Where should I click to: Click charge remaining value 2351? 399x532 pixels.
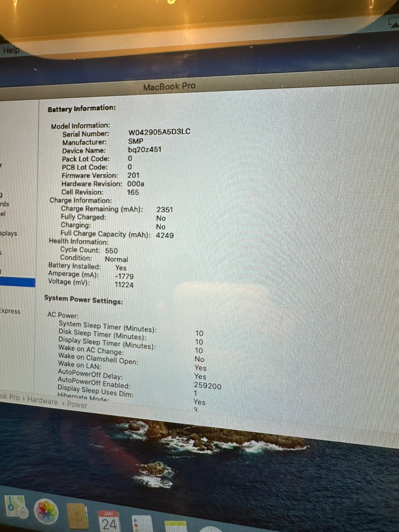point(164,209)
